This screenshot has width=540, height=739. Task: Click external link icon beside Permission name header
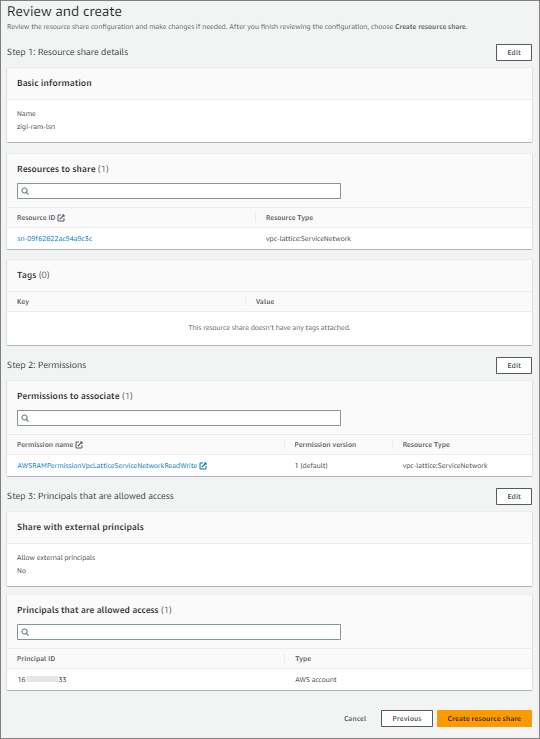79,444
